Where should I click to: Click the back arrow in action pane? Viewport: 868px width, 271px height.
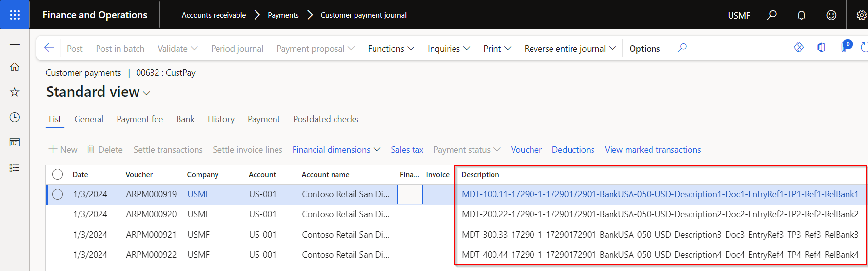coord(49,48)
